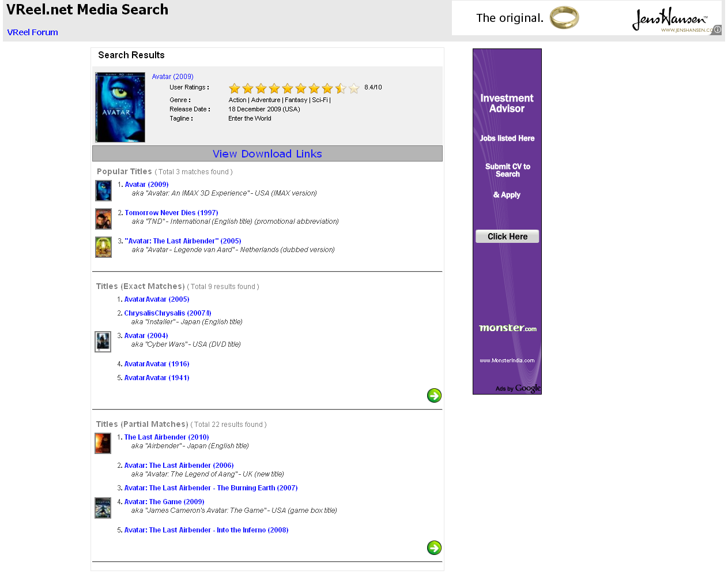The width and height of the screenshot is (728, 574).
Task: Click the VReel.net Media Search heading
Action: (87, 10)
